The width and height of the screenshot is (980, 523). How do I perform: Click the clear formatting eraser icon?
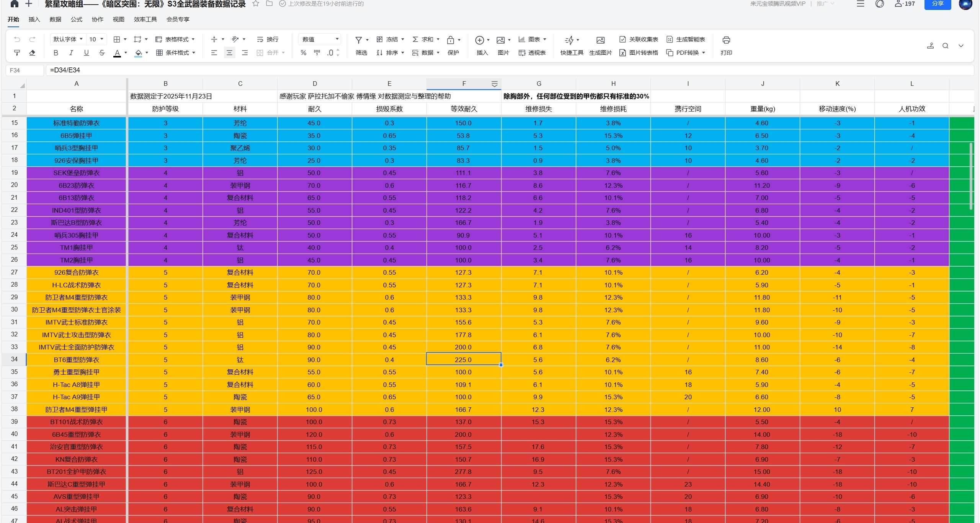pyautogui.click(x=32, y=53)
